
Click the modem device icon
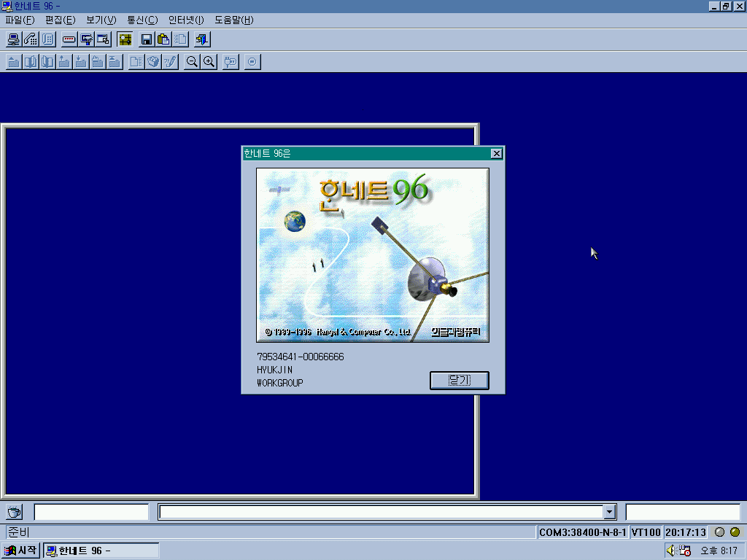tap(69, 39)
